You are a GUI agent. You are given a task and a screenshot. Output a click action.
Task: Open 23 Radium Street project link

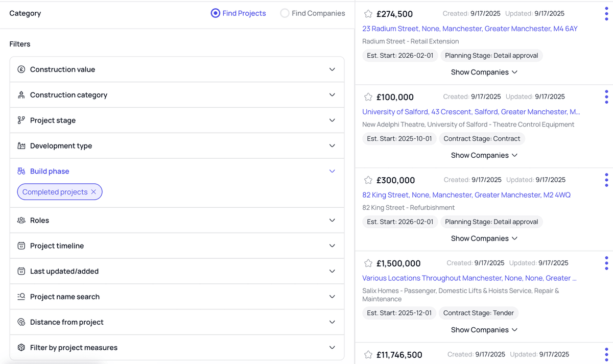click(469, 29)
